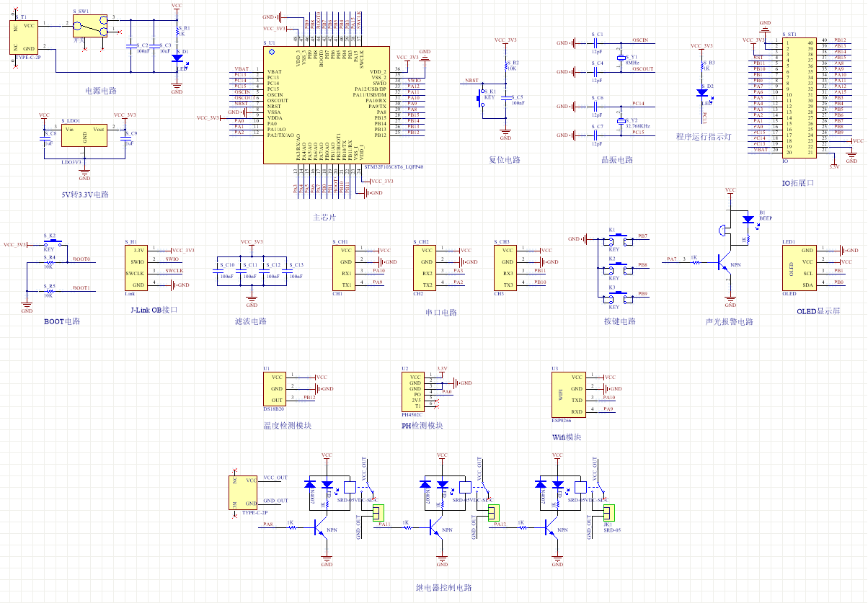Screen dimensions: 868x603
Task: Select the S_R4 10K BOOT0 resistor
Action: coord(49,262)
